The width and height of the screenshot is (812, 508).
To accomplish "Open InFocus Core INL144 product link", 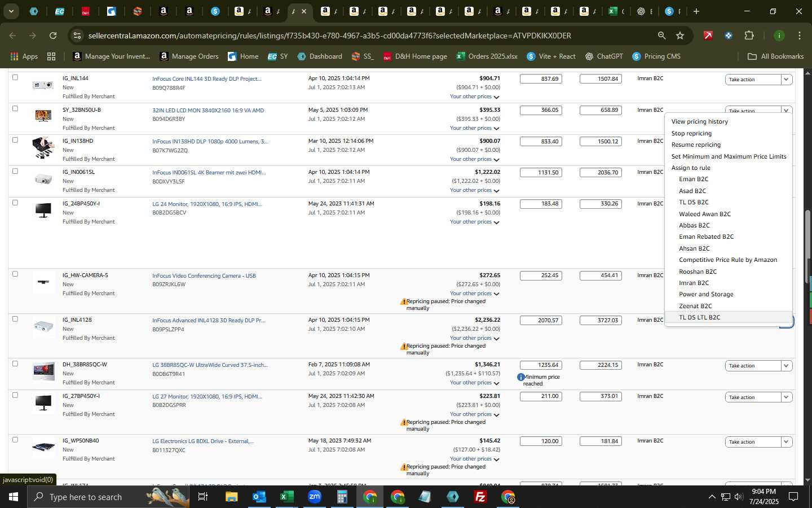I will [x=206, y=78].
